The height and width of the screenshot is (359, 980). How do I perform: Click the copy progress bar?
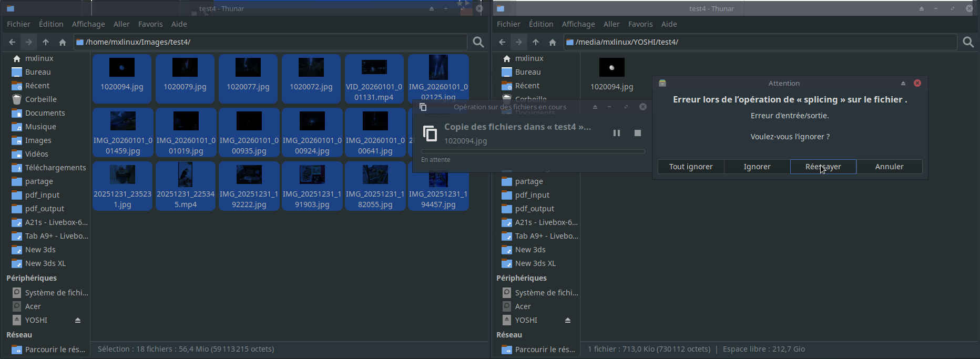click(x=533, y=151)
